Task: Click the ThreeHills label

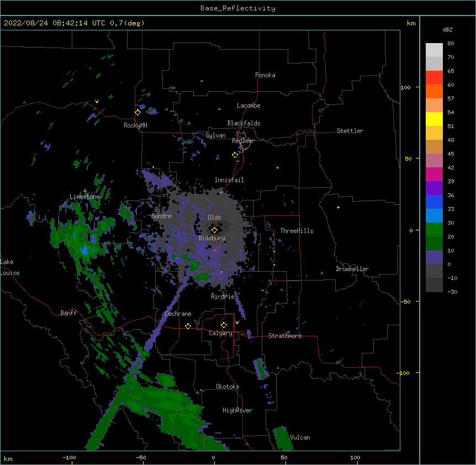Action: click(297, 231)
